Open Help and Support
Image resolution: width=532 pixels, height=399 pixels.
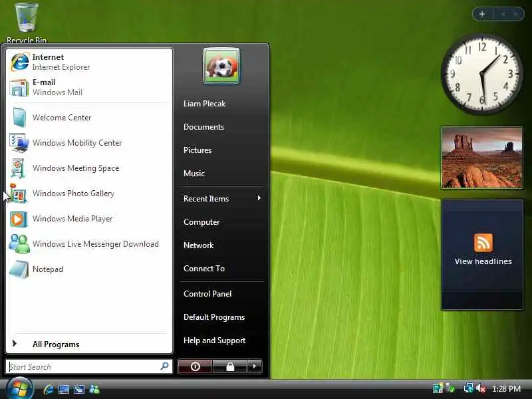click(221, 340)
